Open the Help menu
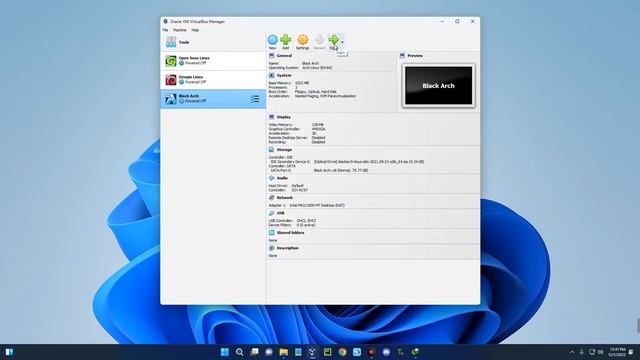Viewport: 640px width, 360px height. pos(195,30)
